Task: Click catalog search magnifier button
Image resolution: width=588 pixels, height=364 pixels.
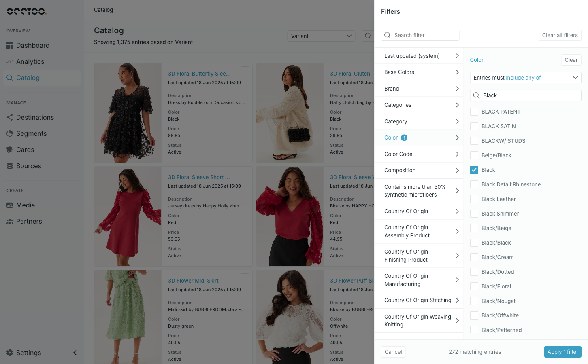Action: pyautogui.click(x=368, y=36)
